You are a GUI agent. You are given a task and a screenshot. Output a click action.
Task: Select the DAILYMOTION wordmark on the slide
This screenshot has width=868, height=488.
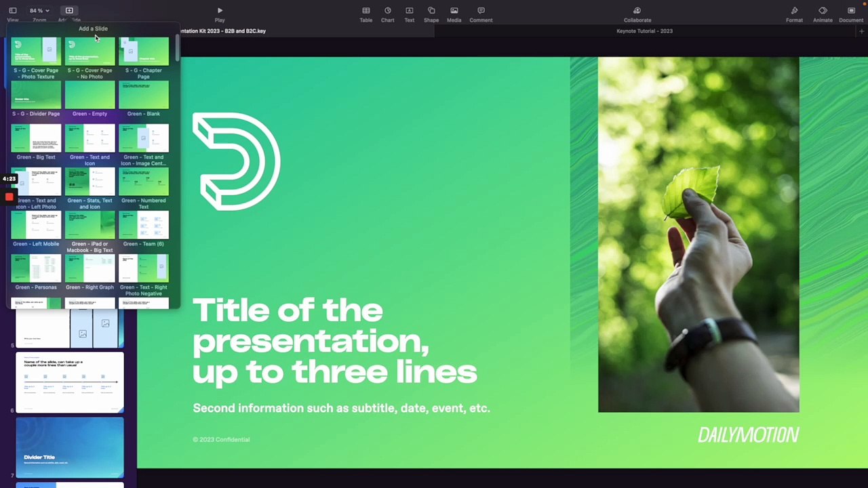coord(749,435)
